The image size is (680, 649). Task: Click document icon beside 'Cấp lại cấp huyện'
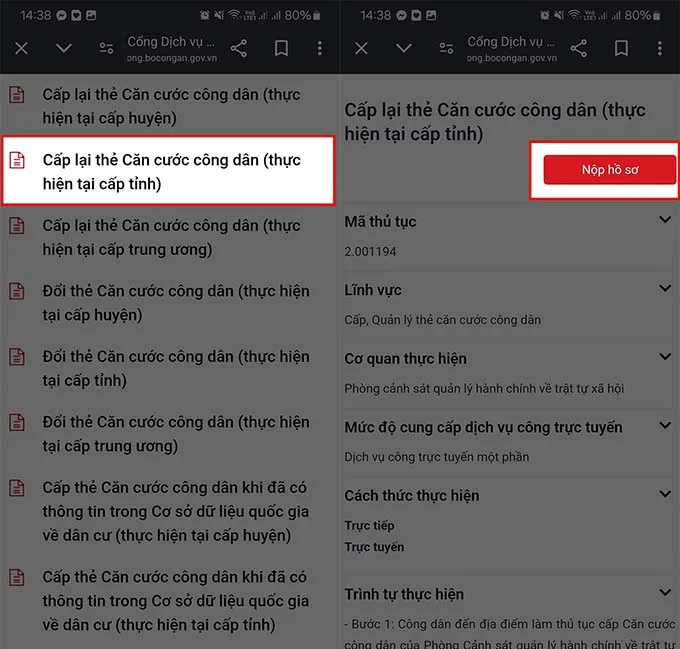(17, 95)
